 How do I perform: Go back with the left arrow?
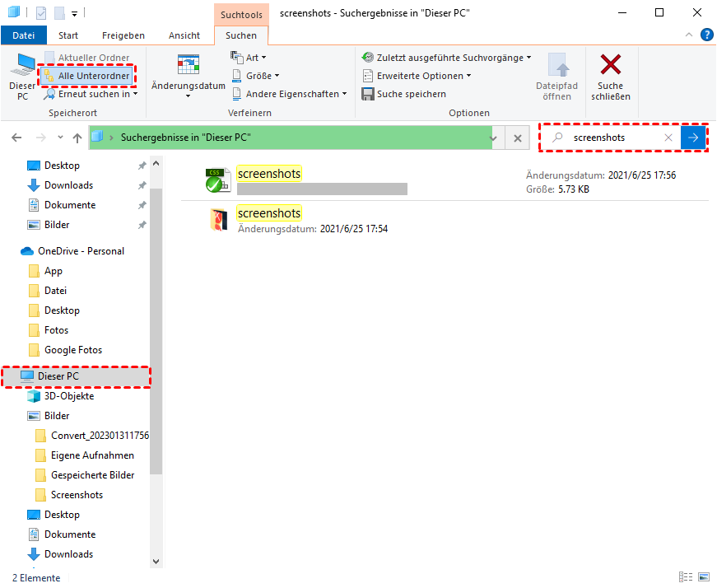coord(16,138)
